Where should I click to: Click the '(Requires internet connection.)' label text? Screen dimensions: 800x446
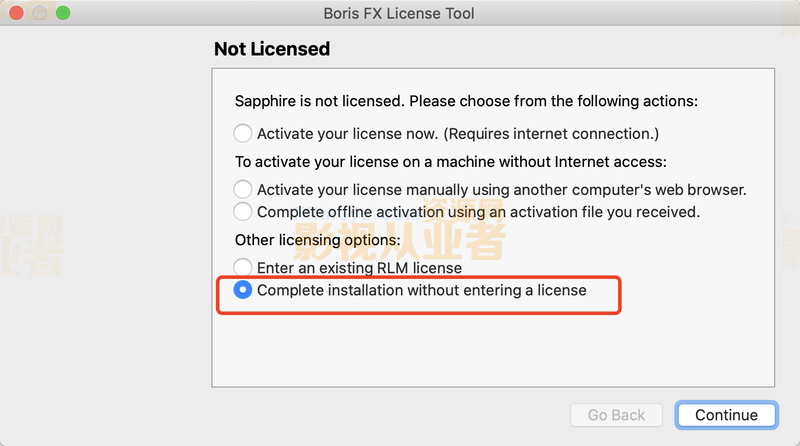tap(551, 134)
